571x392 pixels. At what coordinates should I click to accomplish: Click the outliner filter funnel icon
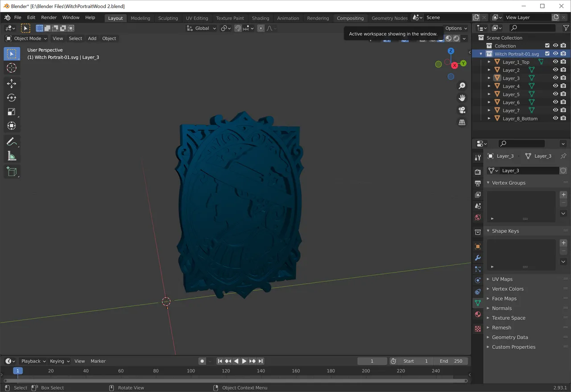566,28
